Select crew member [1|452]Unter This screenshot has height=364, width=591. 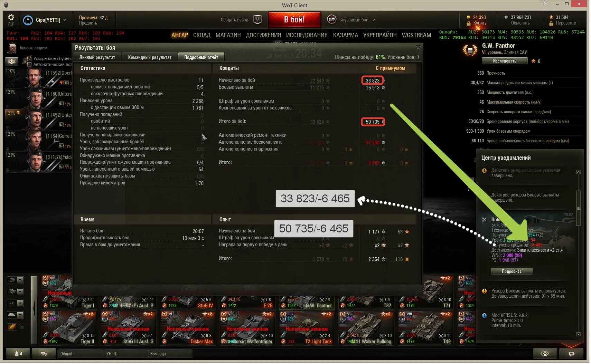(x=38, y=120)
